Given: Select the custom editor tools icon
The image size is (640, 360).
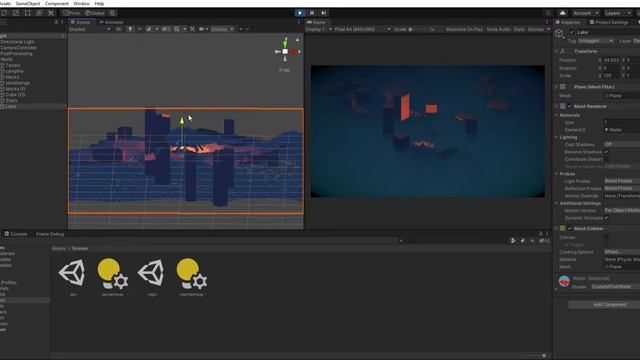Looking at the screenshot, I should 51,13.
